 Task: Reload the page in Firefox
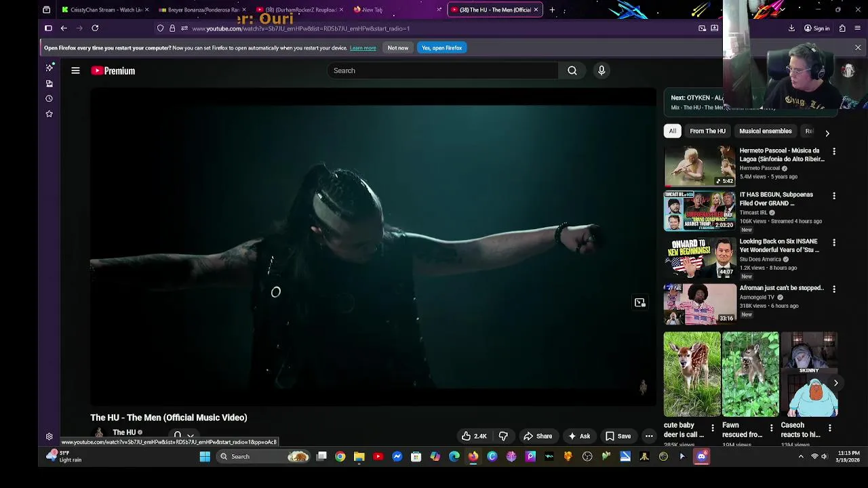coord(95,28)
